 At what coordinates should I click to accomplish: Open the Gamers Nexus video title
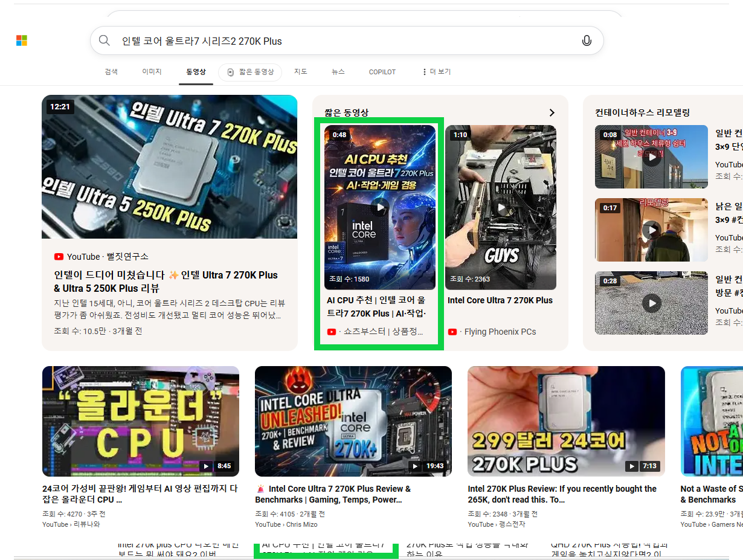click(x=712, y=494)
